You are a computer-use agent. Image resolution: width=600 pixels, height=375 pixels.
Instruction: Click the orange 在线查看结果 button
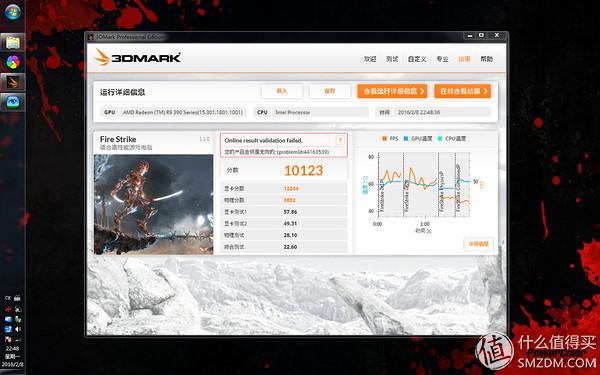tap(463, 91)
